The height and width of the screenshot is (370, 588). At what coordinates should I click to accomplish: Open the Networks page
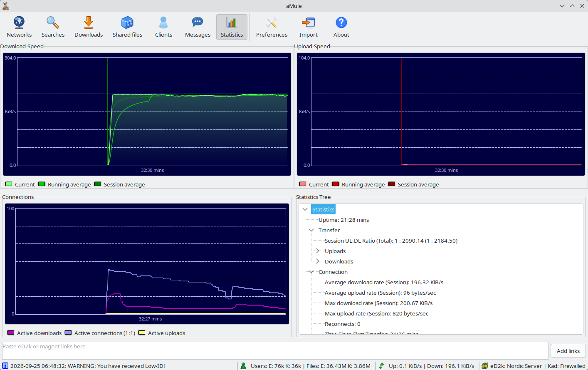19,27
